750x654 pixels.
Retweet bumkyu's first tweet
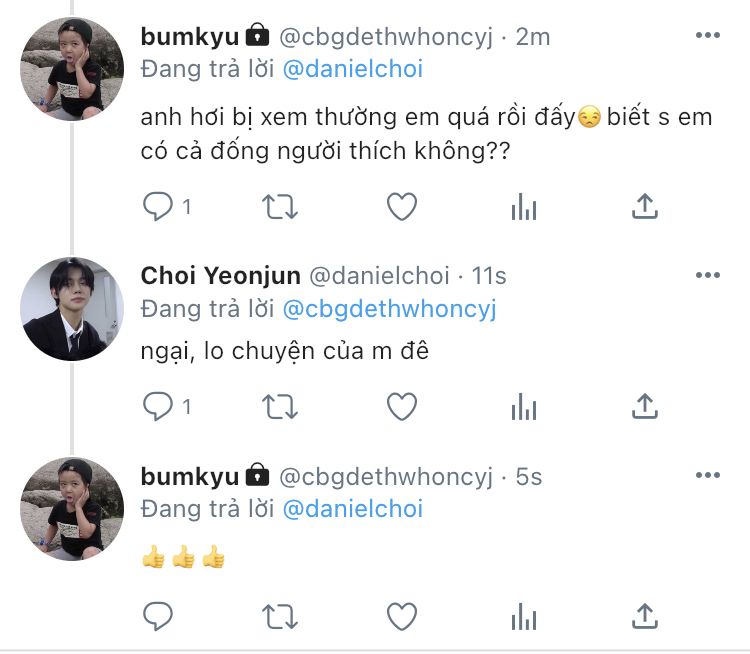coord(279,207)
